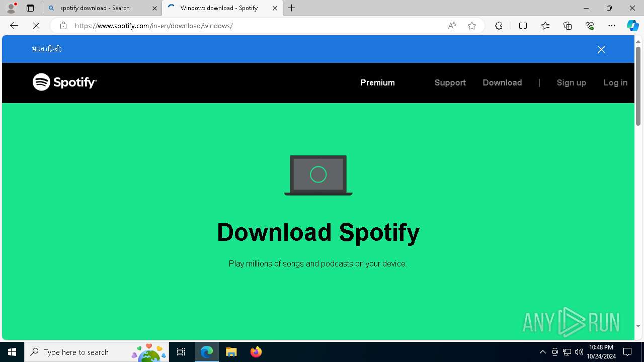Open the notification center icon
This screenshot has width=644, height=362.
click(628, 352)
